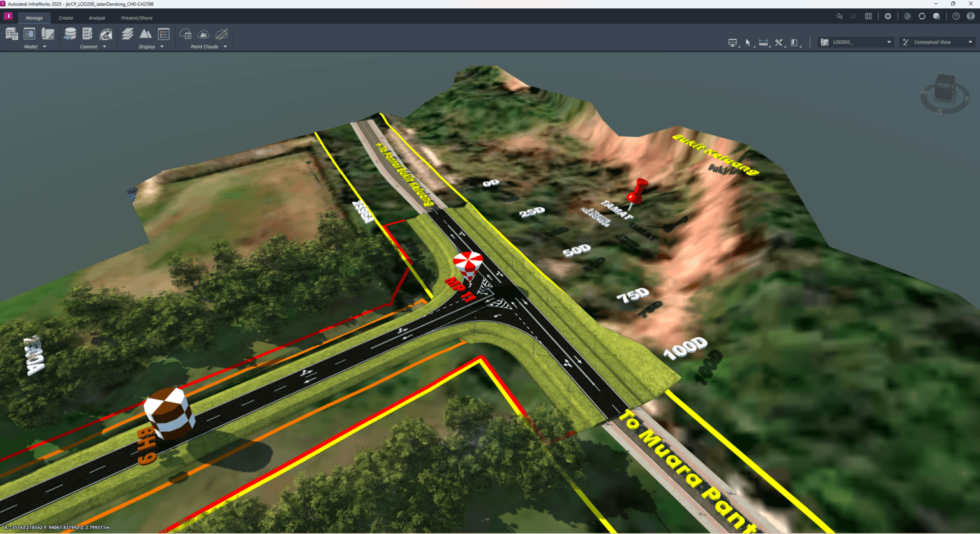The width and height of the screenshot is (980, 534).
Task: Choose the arrow Select tool
Action: tap(748, 43)
